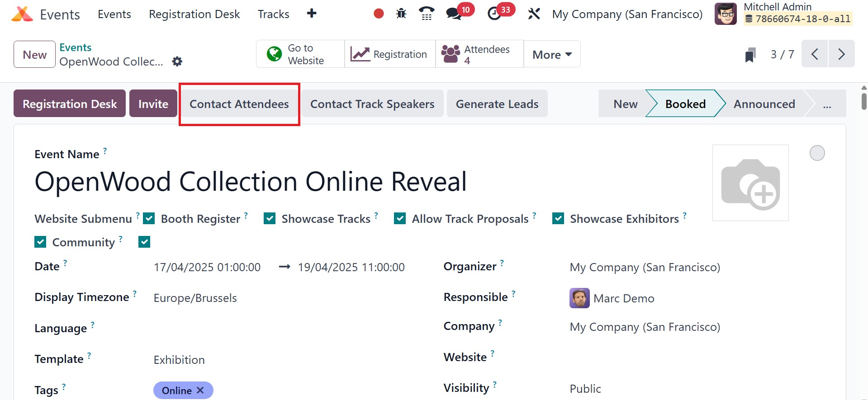Image resolution: width=868 pixels, height=400 pixels.
Task: Open the Visibility Public dropdown
Action: 697,389
